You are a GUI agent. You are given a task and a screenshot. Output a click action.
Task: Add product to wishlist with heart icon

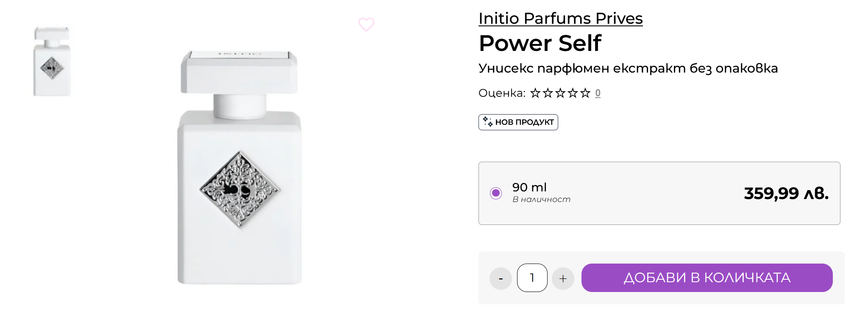click(366, 24)
